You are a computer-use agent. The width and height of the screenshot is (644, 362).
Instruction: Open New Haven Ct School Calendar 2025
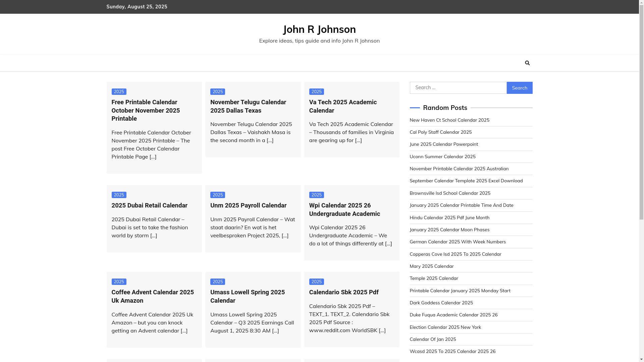449,120
